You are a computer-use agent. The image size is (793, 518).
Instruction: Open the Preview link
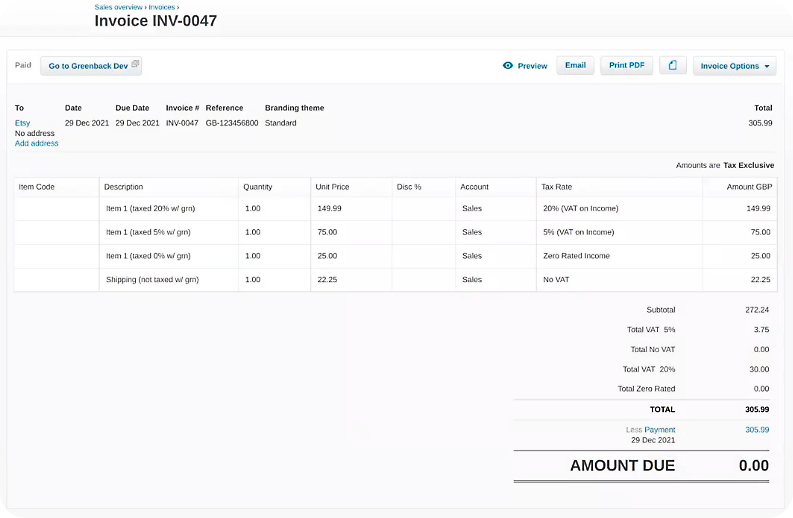coord(532,66)
